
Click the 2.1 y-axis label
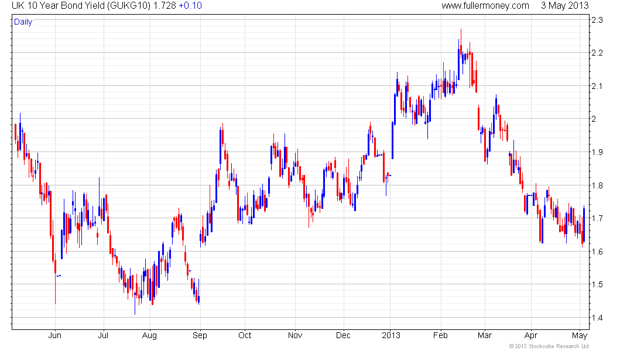597,86
